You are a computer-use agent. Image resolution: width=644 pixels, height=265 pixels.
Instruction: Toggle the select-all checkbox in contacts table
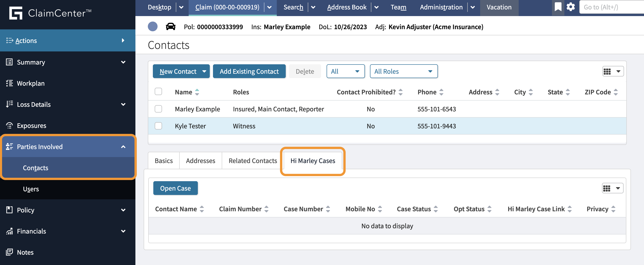pyautogui.click(x=158, y=92)
